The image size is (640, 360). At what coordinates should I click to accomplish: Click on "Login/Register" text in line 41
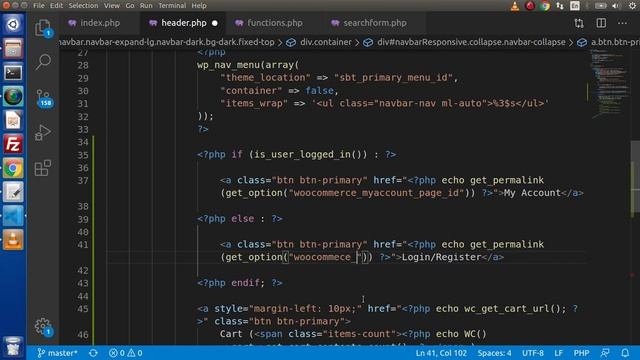(x=442, y=257)
